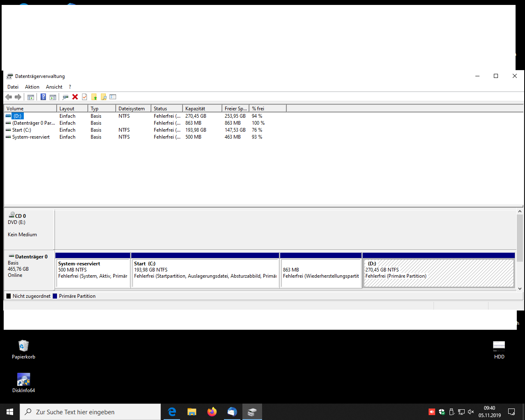
Task: Open the Windows Start button
Action: click(x=10, y=412)
